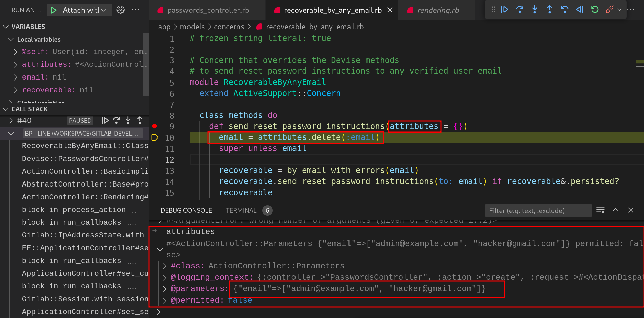Expand the %self variable
The image size is (644, 318).
coord(15,52)
